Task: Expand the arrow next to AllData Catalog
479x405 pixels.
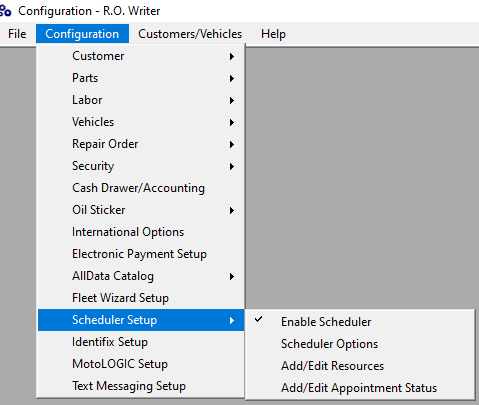Action: point(232,276)
